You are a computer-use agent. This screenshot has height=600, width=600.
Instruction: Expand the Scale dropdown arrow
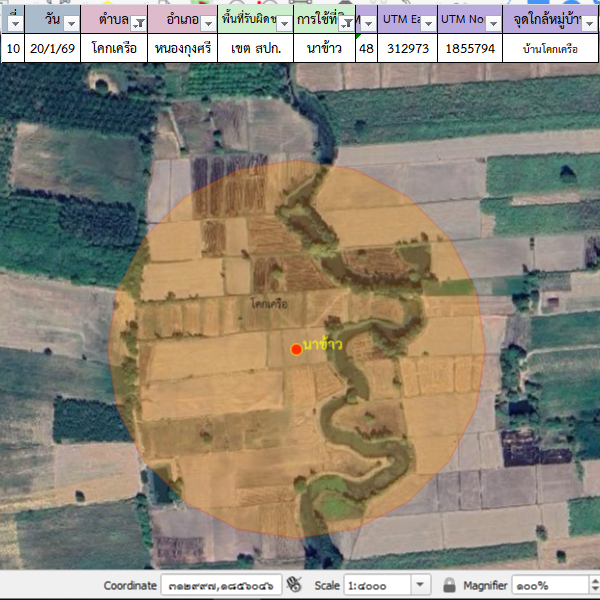coord(420,585)
